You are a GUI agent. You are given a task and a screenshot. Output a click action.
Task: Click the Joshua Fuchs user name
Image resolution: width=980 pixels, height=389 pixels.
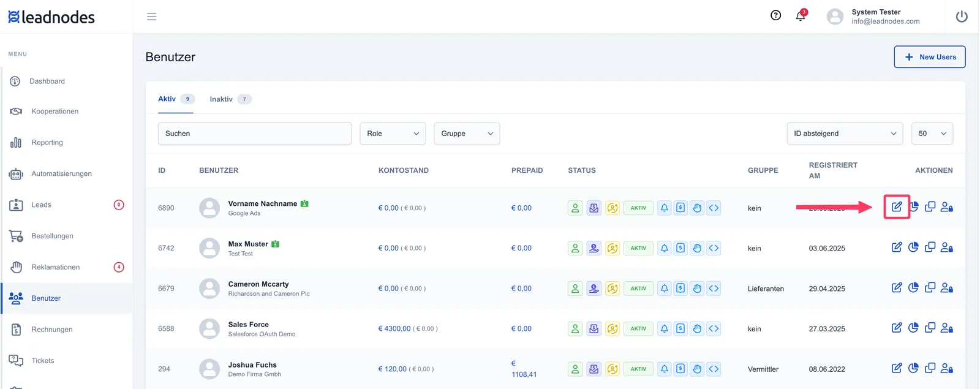[x=252, y=365]
